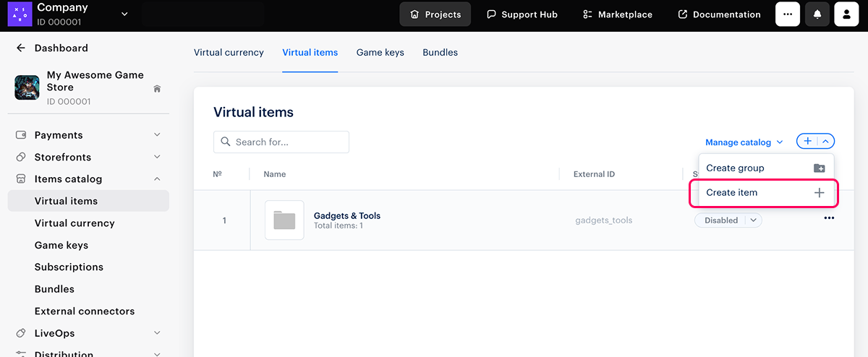
Task: Click the three-dot more options button in header
Action: (x=788, y=14)
